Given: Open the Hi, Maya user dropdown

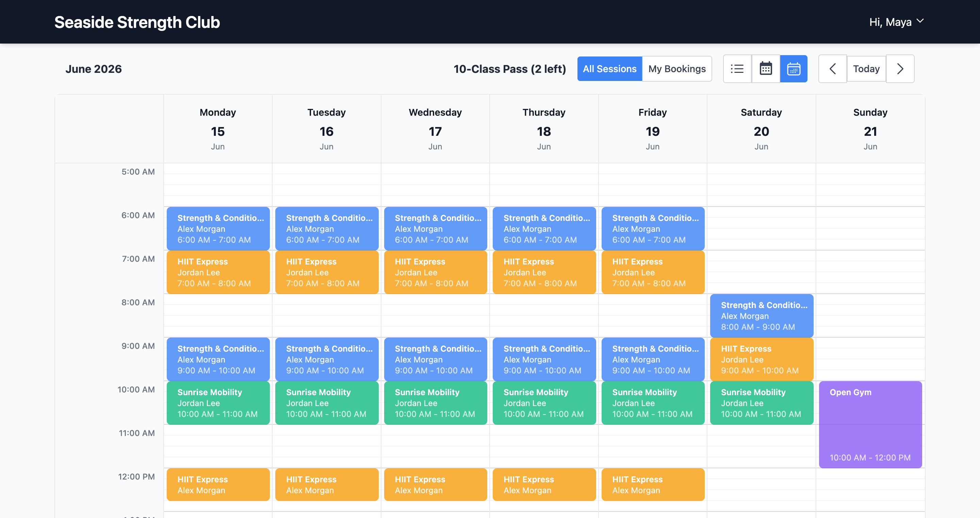Looking at the screenshot, I should click(896, 22).
